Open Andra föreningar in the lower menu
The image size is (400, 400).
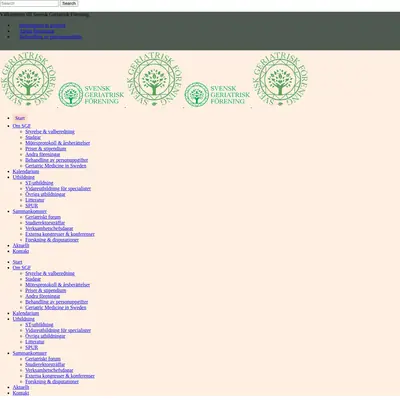tap(43, 296)
